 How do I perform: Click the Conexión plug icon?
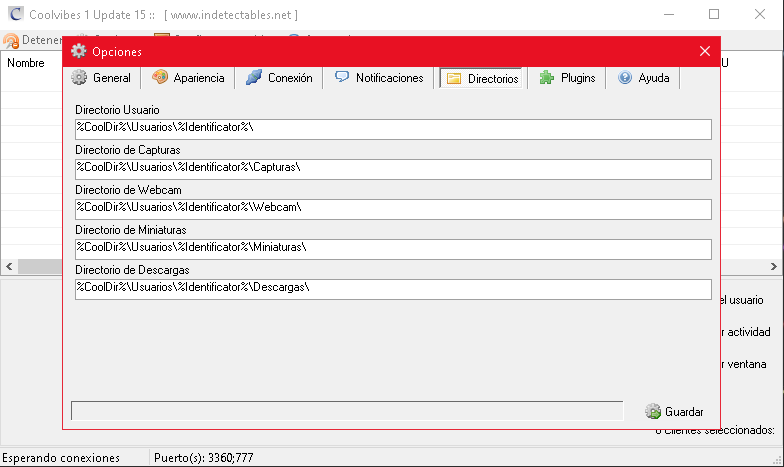click(254, 78)
